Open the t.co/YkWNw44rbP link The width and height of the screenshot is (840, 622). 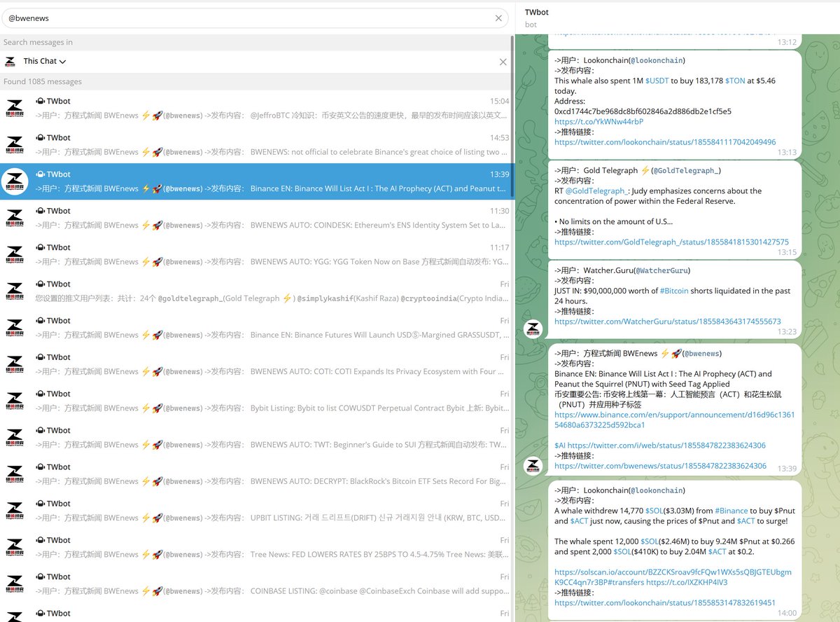[598, 121]
